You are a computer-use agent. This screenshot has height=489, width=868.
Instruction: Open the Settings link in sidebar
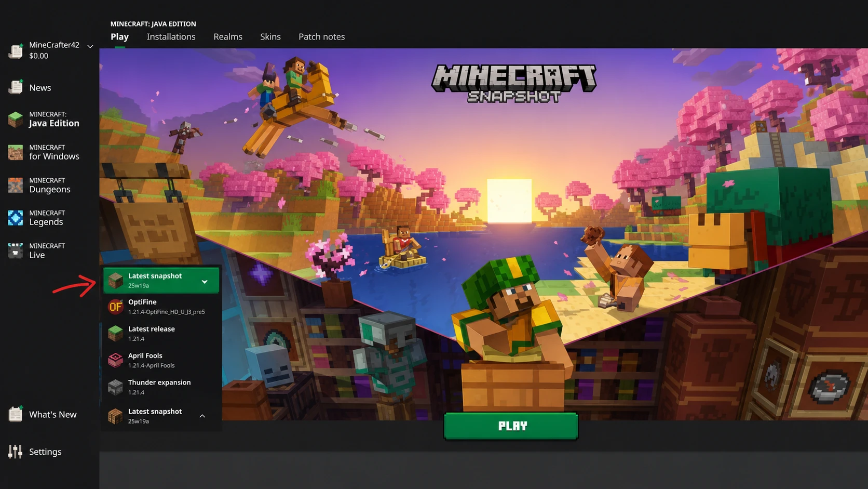coord(45,452)
